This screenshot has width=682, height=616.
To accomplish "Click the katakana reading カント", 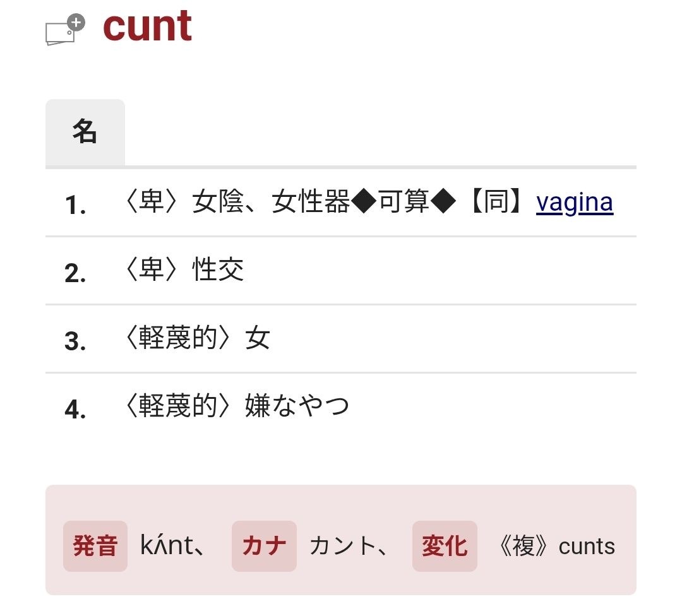I will [x=342, y=546].
